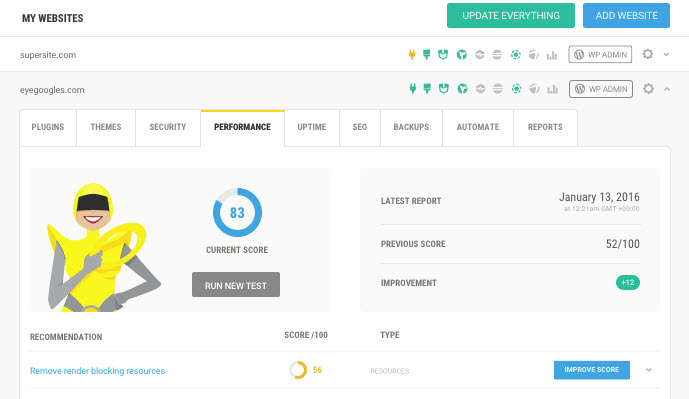
Task: Click the Update Everything button
Action: (511, 15)
